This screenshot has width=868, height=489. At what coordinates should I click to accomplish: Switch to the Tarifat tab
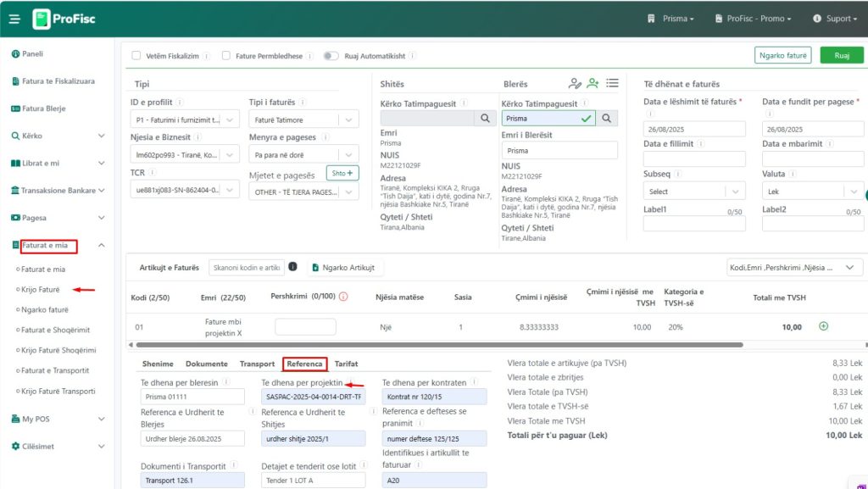(346, 364)
